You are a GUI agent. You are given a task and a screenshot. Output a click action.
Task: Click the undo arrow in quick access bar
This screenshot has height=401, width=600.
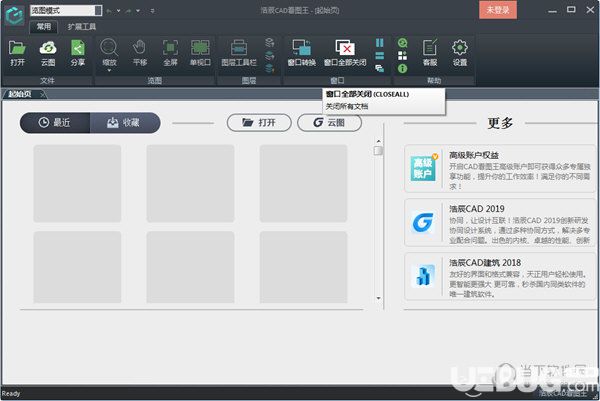coord(109,11)
